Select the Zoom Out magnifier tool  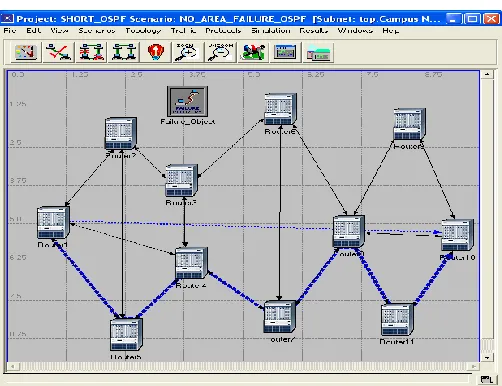[221, 52]
